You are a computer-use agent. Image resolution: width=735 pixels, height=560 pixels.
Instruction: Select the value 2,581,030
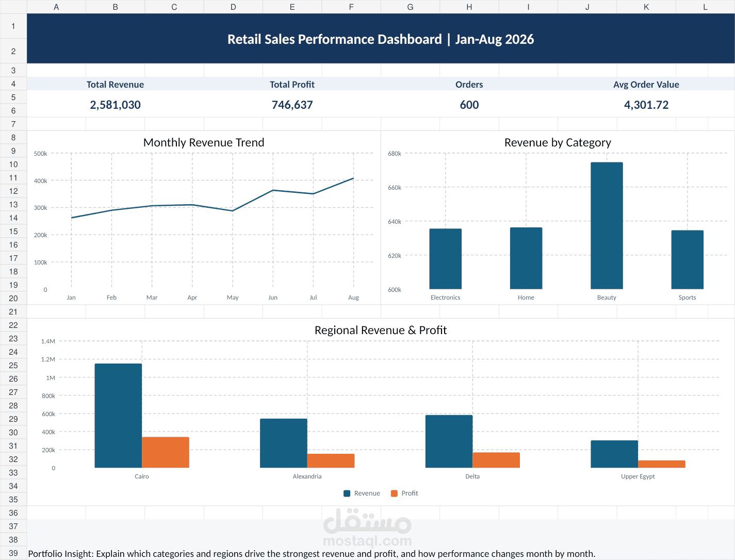pyautogui.click(x=115, y=105)
